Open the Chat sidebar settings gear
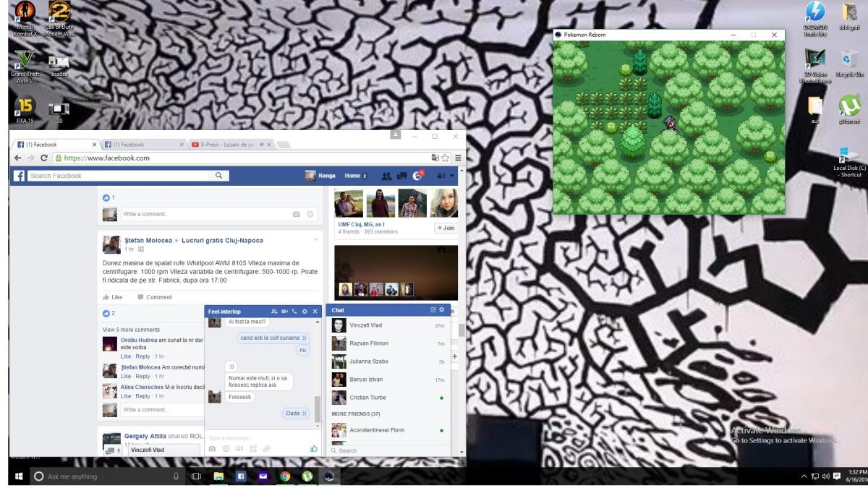Image resolution: width=868 pixels, height=488 pixels. 442,309
